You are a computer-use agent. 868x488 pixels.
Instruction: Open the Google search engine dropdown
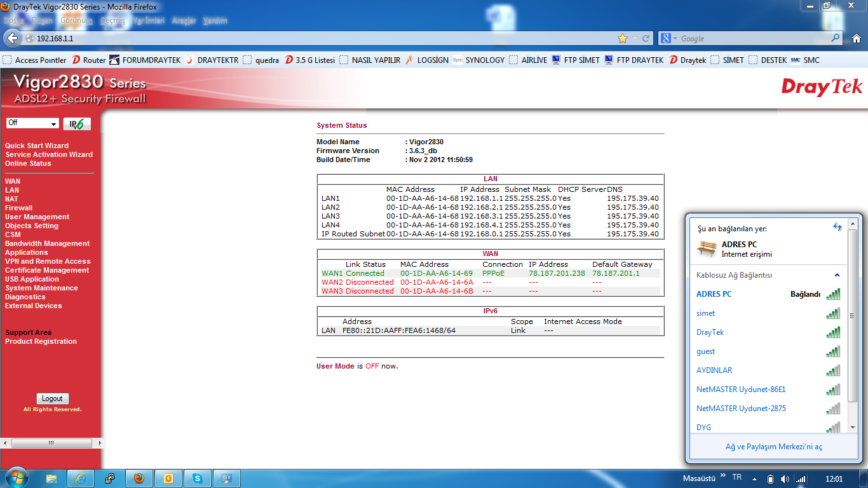pyautogui.click(x=670, y=39)
